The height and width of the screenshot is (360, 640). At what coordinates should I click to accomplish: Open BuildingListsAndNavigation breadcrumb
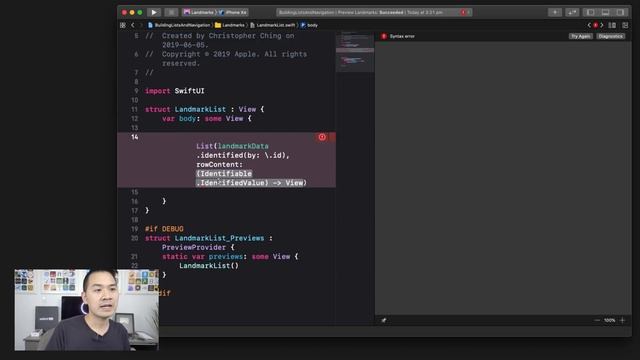coord(179,25)
